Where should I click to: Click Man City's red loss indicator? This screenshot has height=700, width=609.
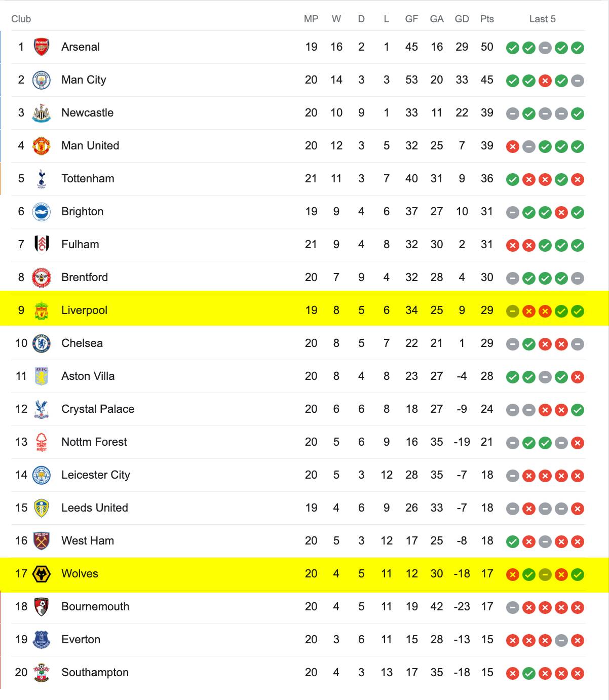point(545,81)
